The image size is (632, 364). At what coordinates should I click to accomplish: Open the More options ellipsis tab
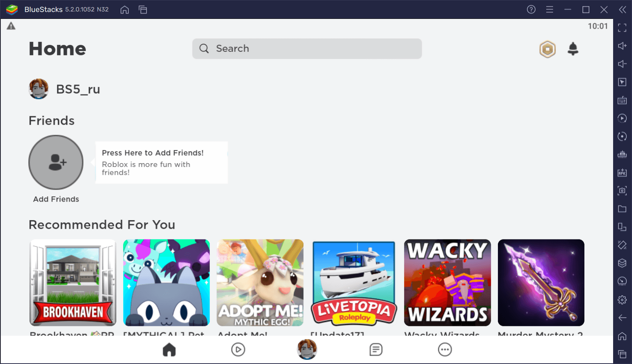(445, 350)
